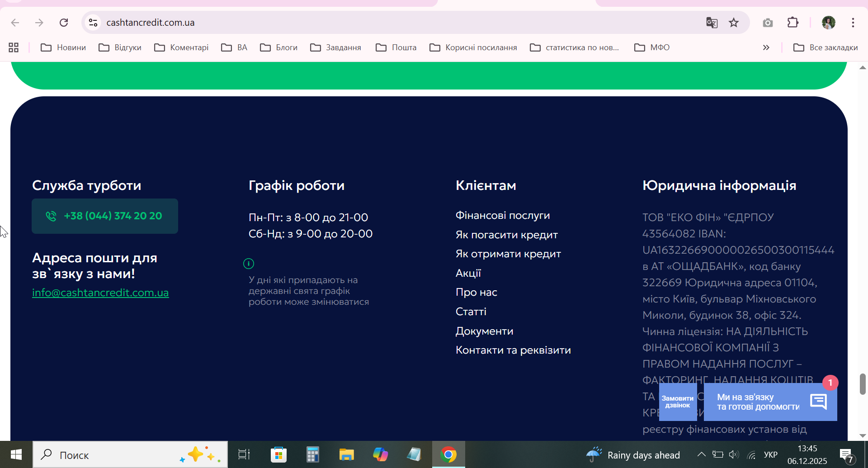This screenshot has height=468, width=868.
Task: Open the Chrome three-dot menu
Action: point(853,23)
